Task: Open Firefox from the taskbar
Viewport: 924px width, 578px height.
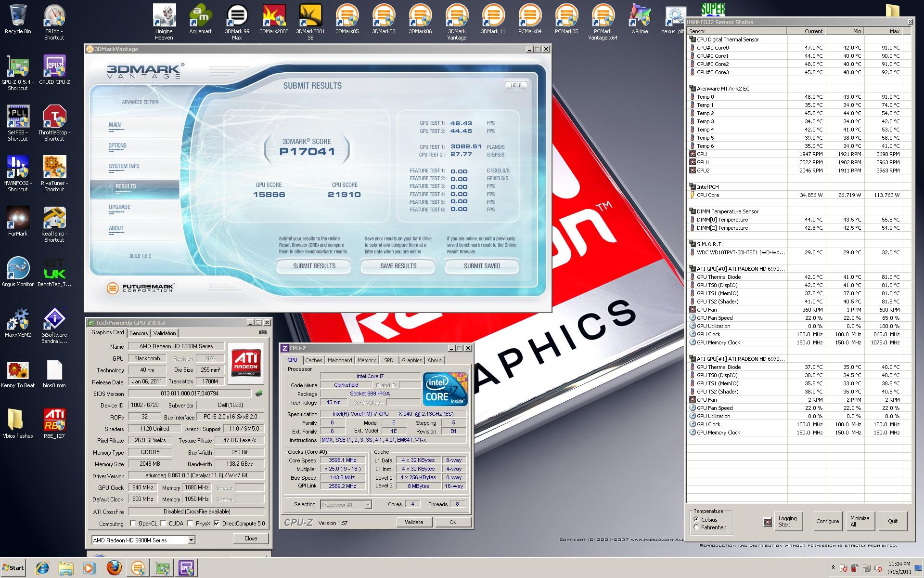Action: click(114, 568)
